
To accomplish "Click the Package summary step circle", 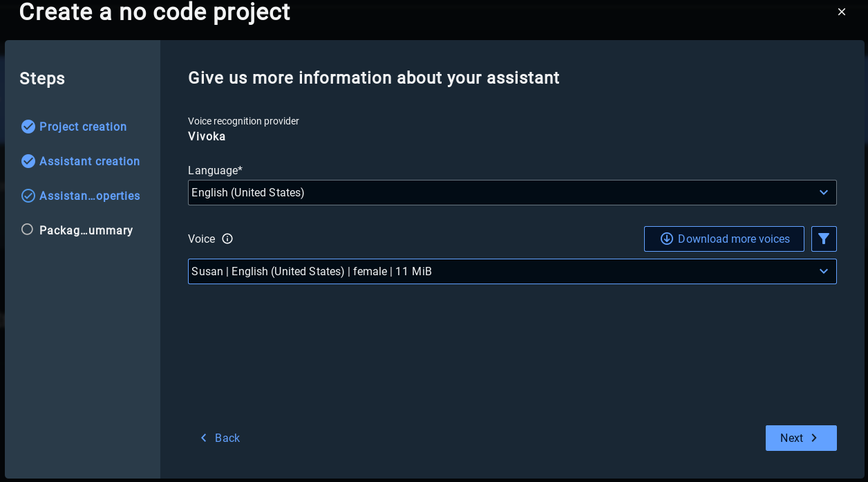I will [x=27, y=230].
